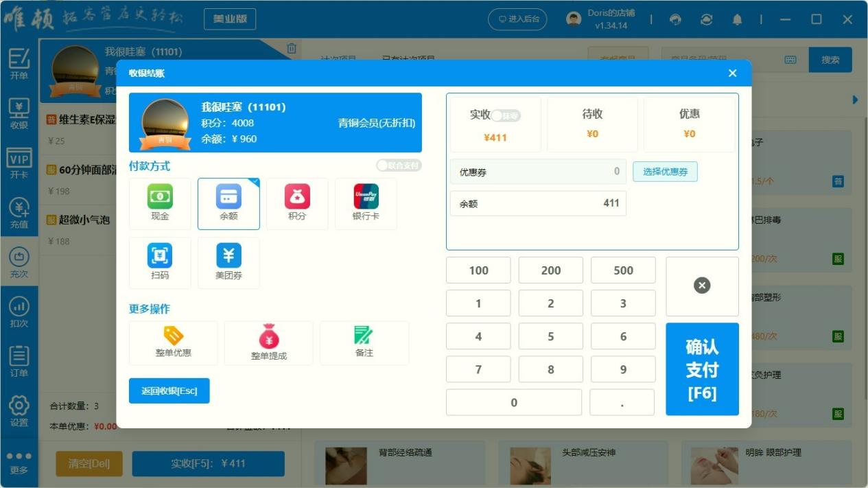Screen dimensions: 868x488
Task: Click 返回收银[Esc] button
Action: tap(169, 391)
